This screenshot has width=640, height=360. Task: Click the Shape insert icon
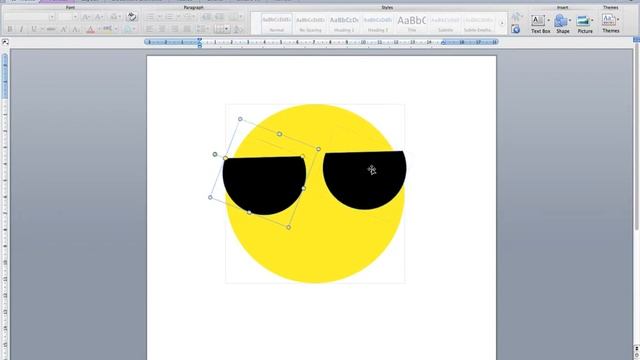click(560, 20)
